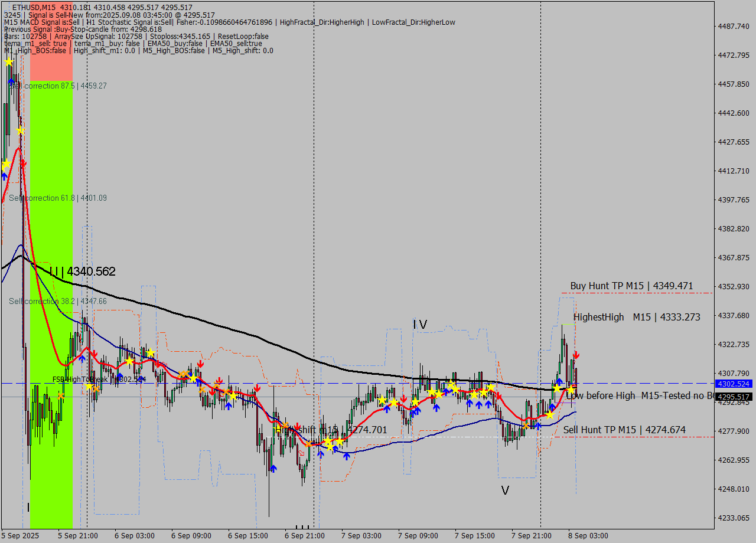Viewport: 756px width, 543px height.
Task: Select the blue 4302.524 price tag on axis
Action: (x=732, y=384)
